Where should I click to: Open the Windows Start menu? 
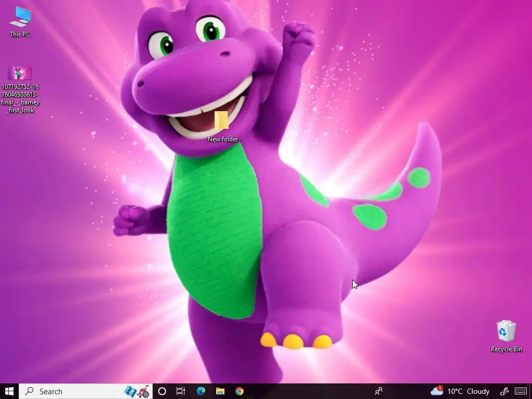pos(9,391)
